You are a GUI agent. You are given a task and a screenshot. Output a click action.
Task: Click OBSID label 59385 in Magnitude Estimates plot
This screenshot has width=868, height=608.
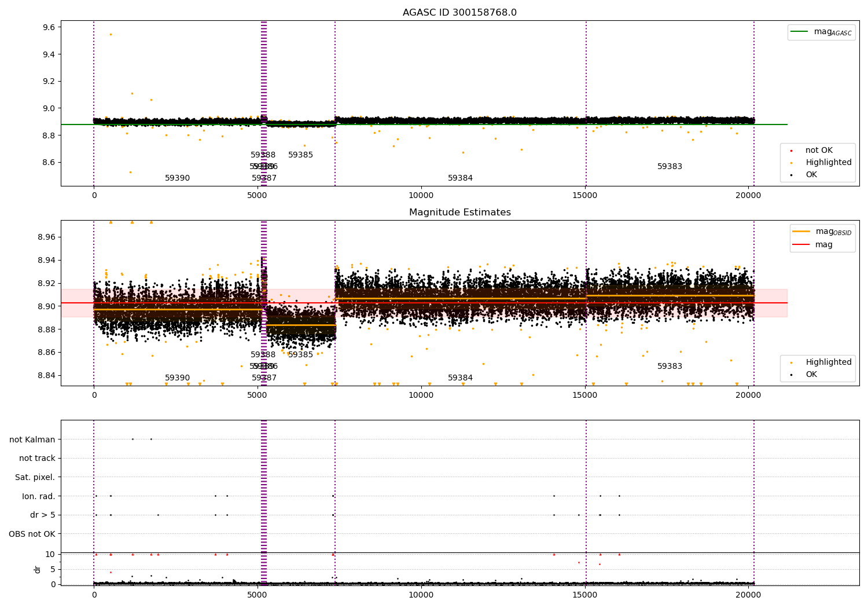tap(301, 355)
